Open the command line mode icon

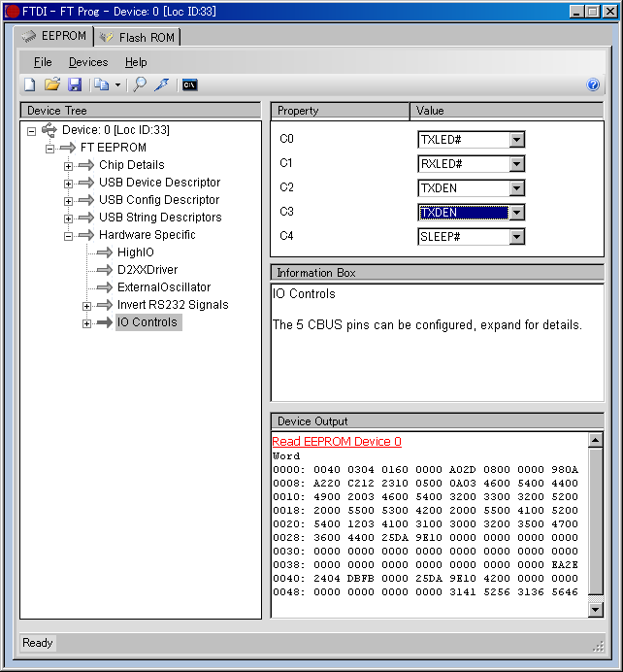coord(189,84)
